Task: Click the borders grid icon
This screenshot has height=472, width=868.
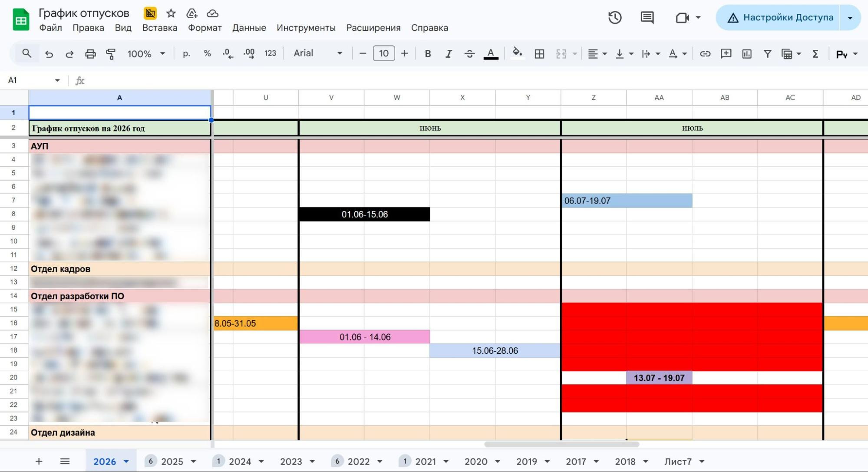Action: (539, 54)
